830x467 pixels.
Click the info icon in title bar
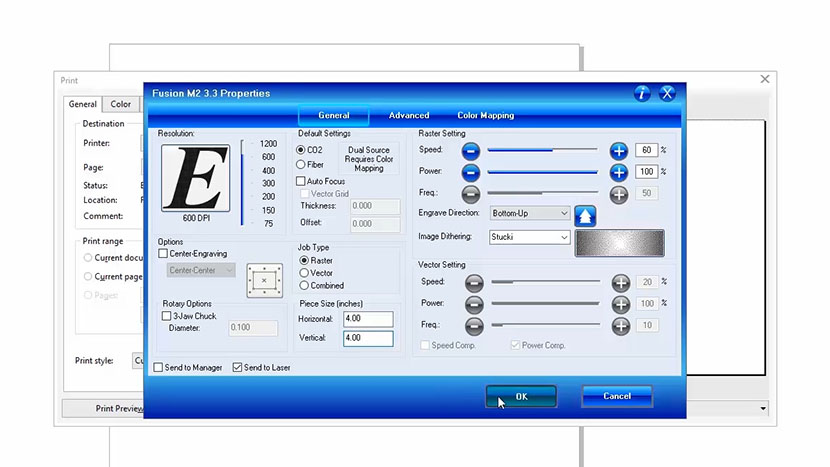pos(642,93)
